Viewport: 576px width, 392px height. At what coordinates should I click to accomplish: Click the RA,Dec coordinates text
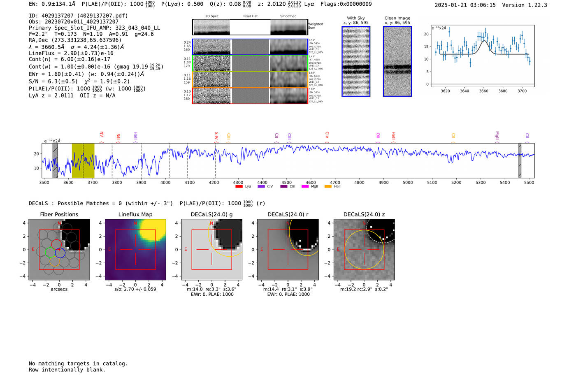pos(75,40)
